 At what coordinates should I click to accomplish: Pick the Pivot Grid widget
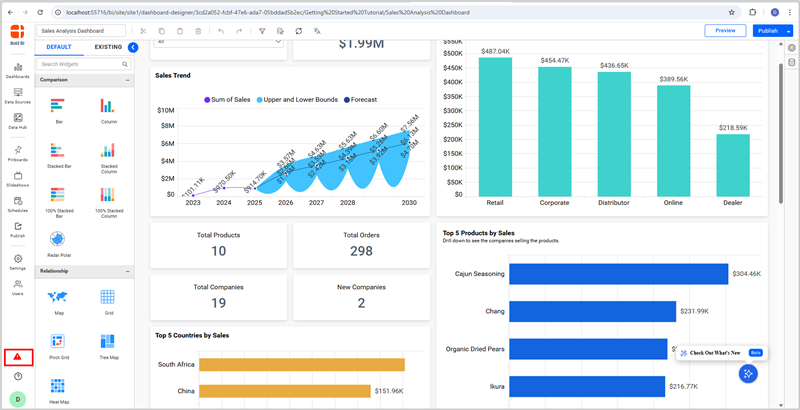pyautogui.click(x=57, y=345)
